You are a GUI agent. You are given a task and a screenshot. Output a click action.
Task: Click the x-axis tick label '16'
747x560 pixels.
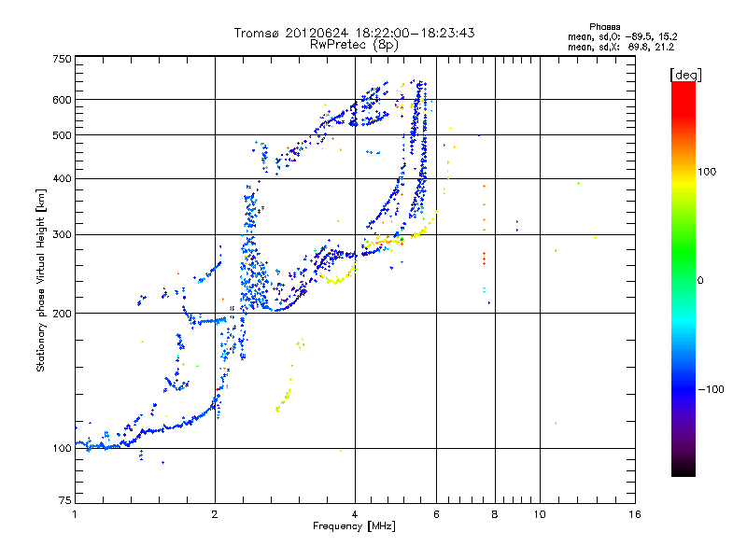pyautogui.click(x=635, y=514)
